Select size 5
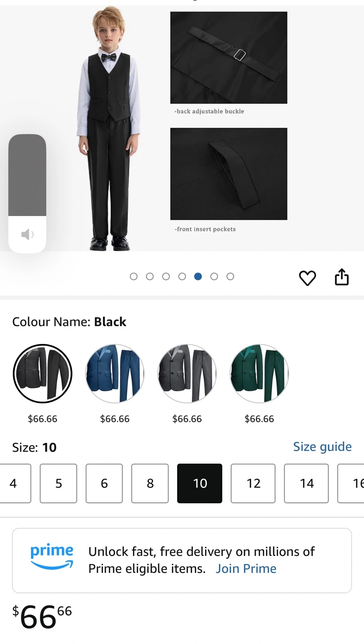Screen dimensions: 364x644 coord(59,483)
